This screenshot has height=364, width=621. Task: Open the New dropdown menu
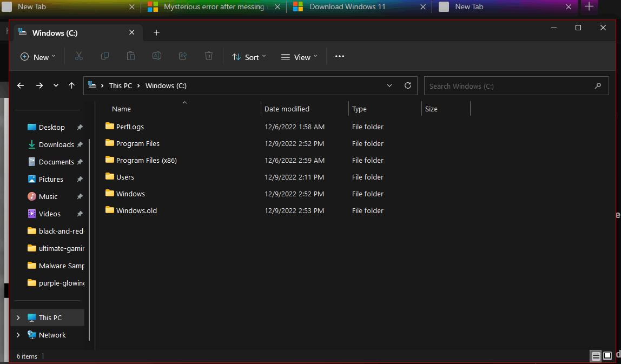point(38,57)
